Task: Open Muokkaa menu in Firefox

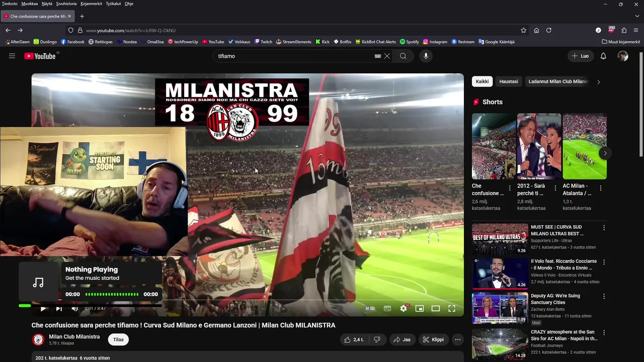Action: 30,4
